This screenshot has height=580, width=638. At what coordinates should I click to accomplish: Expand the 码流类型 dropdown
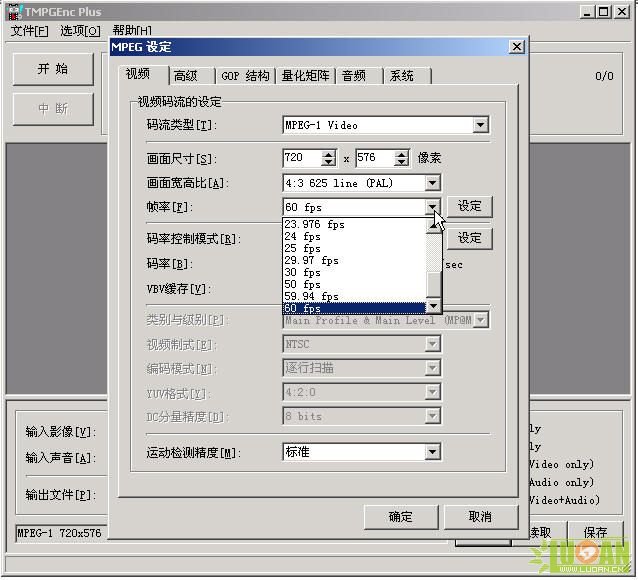point(481,125)
